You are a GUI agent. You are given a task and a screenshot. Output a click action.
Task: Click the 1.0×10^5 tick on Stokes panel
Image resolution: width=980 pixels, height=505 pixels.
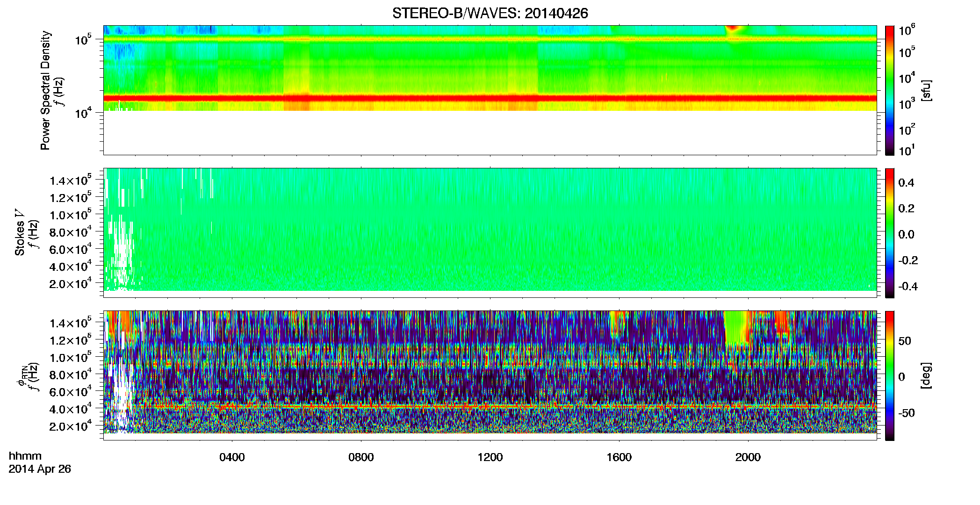point(71,215)
